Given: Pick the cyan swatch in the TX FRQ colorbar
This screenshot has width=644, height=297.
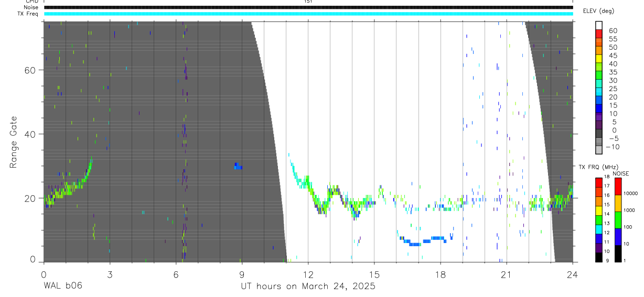Looking at the screenshot, I should [x=599, y=229].
